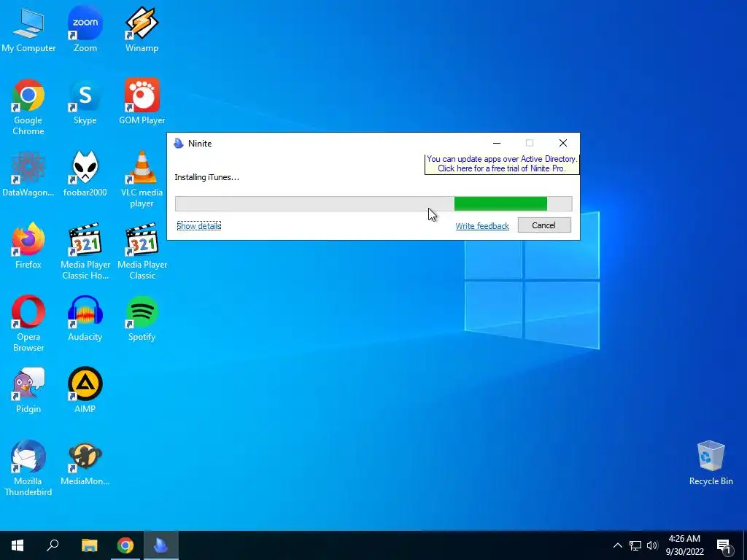Select the DataWagon desktop shortcut
The height and width of the screenshot is (560, 747).
[28, 174]
